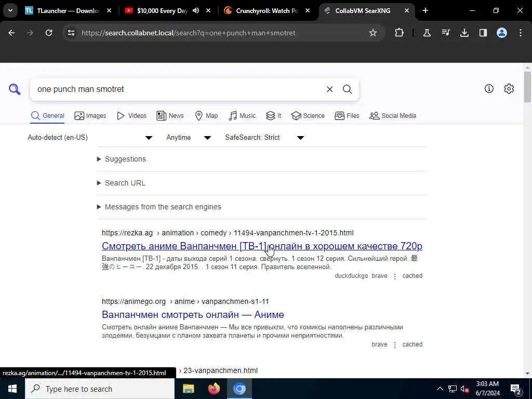Click the SearXNG magnifier logo
This screenshot has height=399, width=532.
pyautogui.click(x=15, y=89)
